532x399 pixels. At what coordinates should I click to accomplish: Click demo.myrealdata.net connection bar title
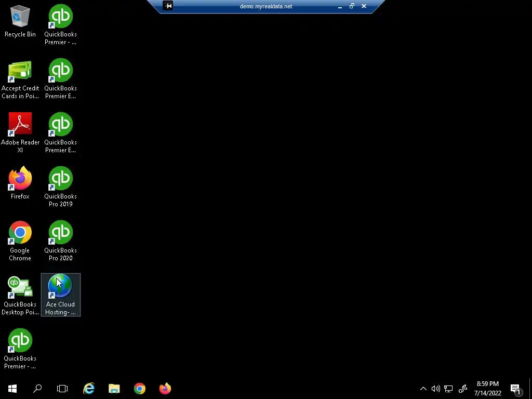266,6
